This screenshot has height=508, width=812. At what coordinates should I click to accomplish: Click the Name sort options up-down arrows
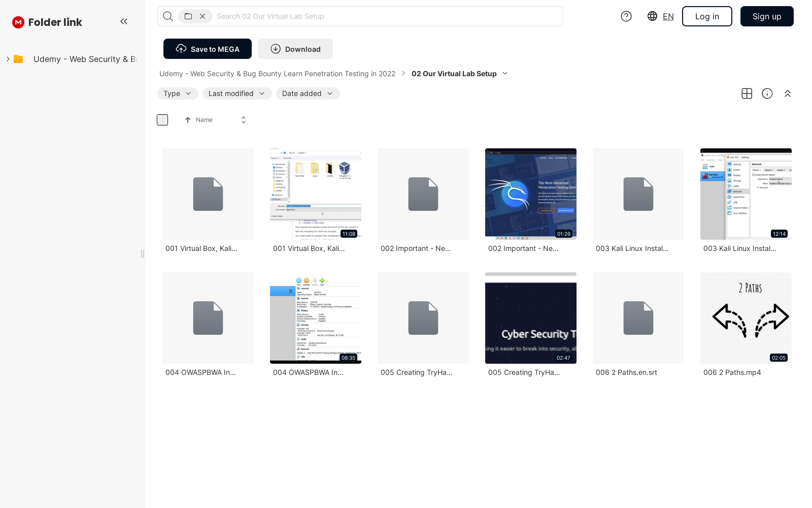click(x=244, y=120)
